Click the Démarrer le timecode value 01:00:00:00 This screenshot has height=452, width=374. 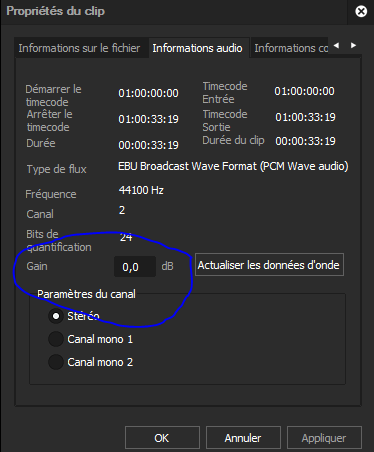click(x=148, y=93)
